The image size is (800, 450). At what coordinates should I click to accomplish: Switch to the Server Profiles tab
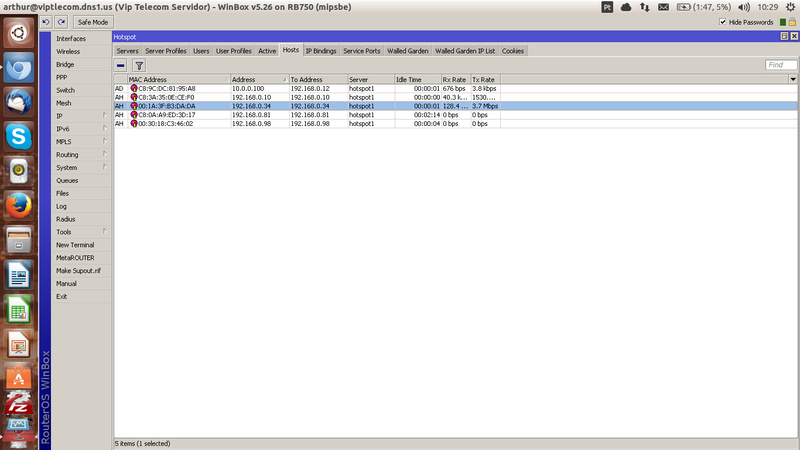(166, 51)
